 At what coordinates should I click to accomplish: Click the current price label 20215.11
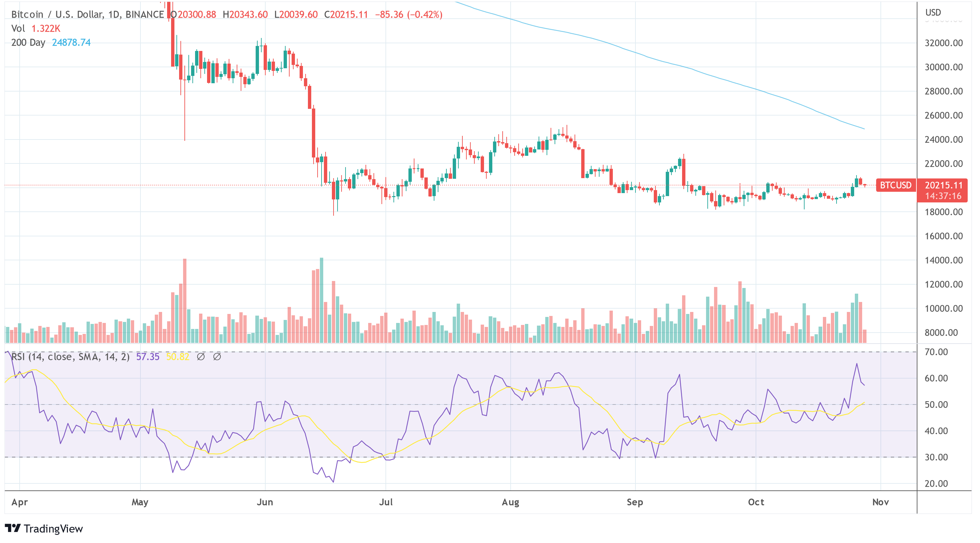click(x=943, y=185)
